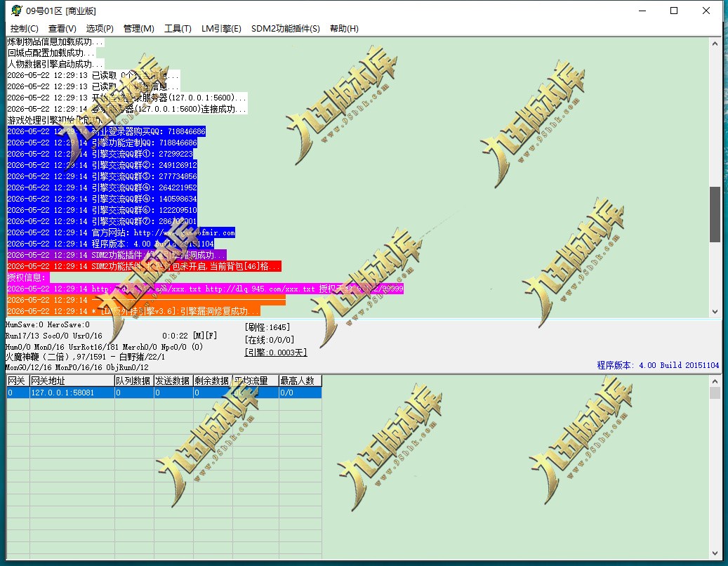
Task: Select gateway row 127.0.0.1:58081
Action: click(164, 393)
